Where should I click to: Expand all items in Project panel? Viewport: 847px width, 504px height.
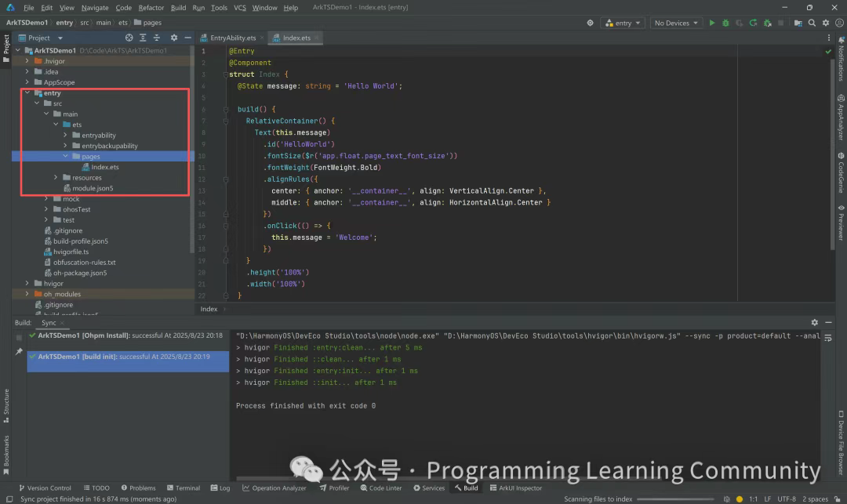point(143,38)
